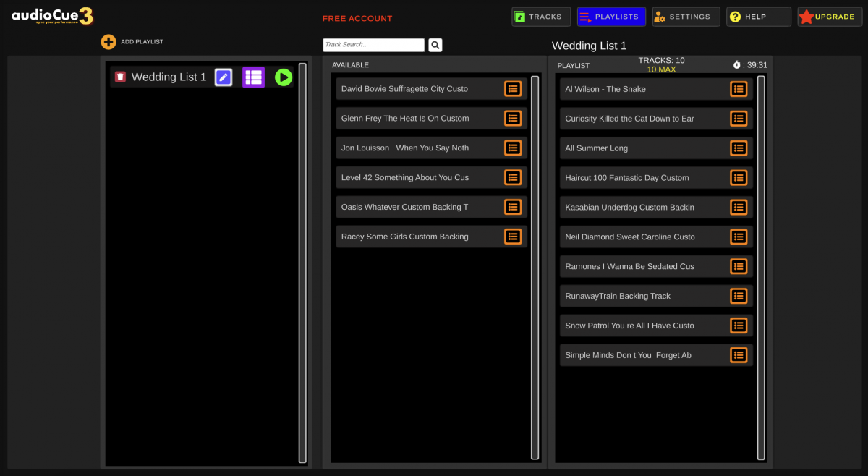
Task: Select track name 'Haircut 100 Fantastic Day Custom'
Action: [x=627, y=178]
